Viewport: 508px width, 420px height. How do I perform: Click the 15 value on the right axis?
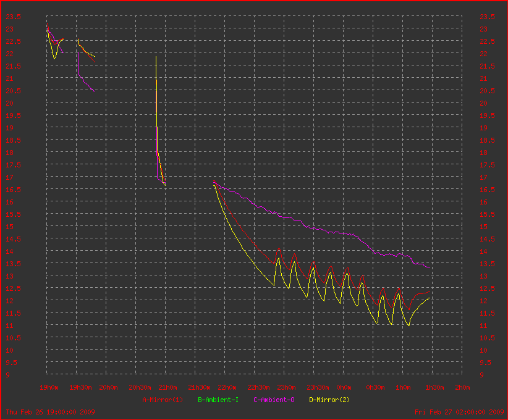[483, 227]
